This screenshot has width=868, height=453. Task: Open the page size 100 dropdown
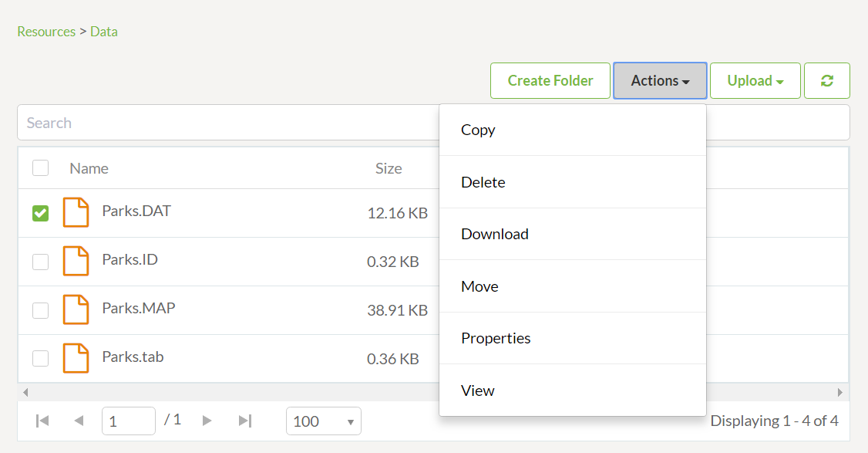pos(323,421)
